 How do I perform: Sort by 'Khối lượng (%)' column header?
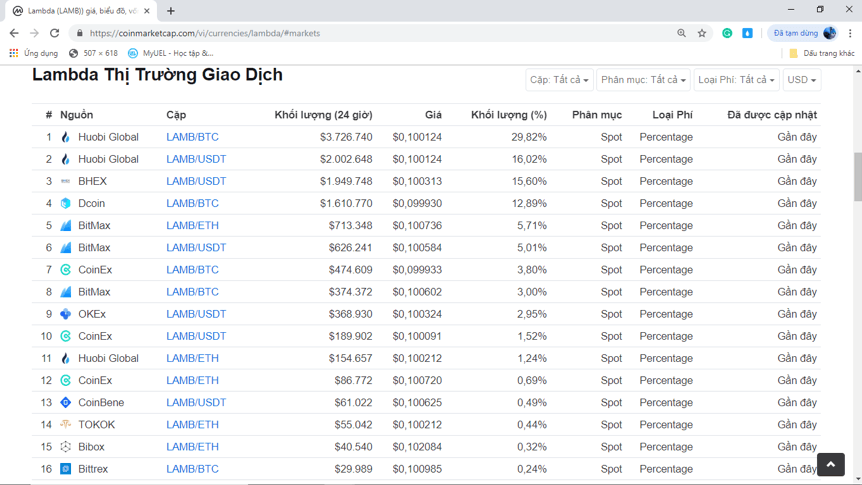click(509, 114)
